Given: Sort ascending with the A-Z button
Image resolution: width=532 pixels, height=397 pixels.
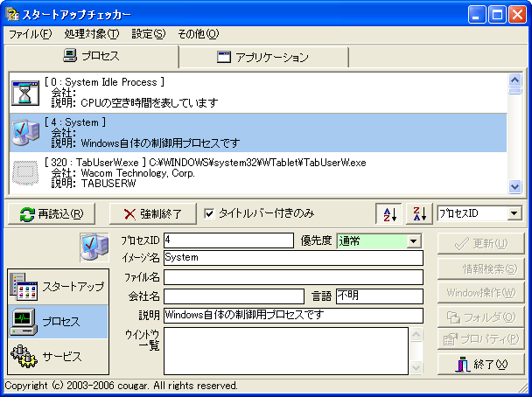Looking at the screenshot, I should tap(388, 214).
